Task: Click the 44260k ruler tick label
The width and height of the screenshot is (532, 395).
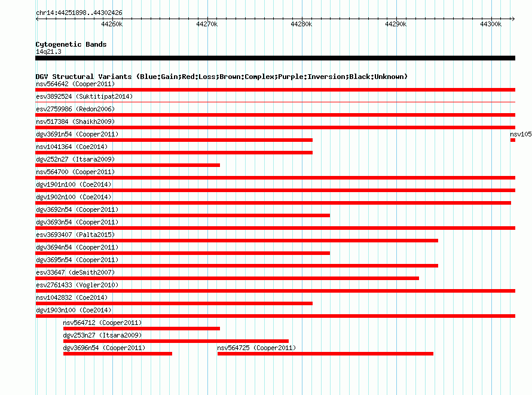Action: pos(112,24)
